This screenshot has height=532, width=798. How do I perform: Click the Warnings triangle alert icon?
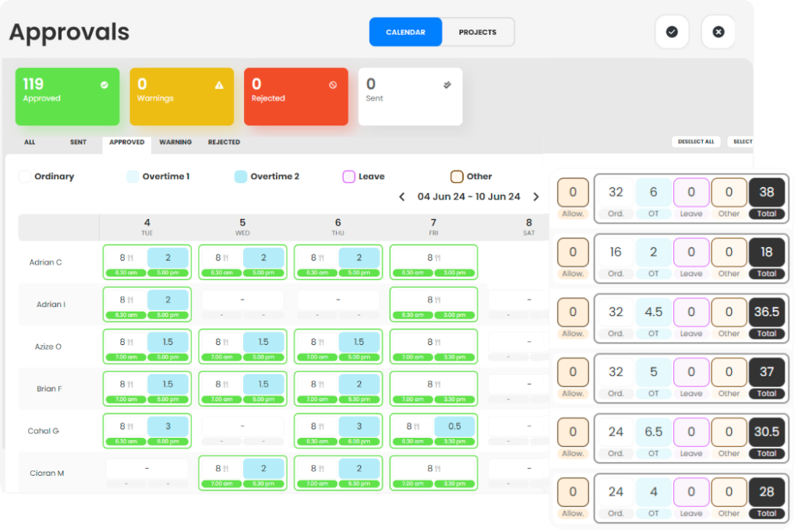(x=219, y=83)
